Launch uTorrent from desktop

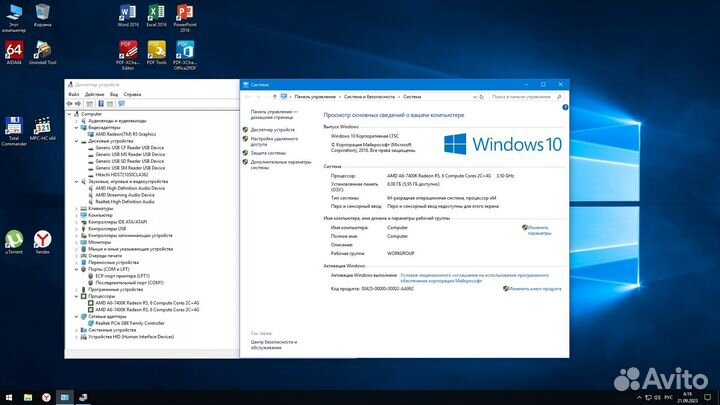14,242
